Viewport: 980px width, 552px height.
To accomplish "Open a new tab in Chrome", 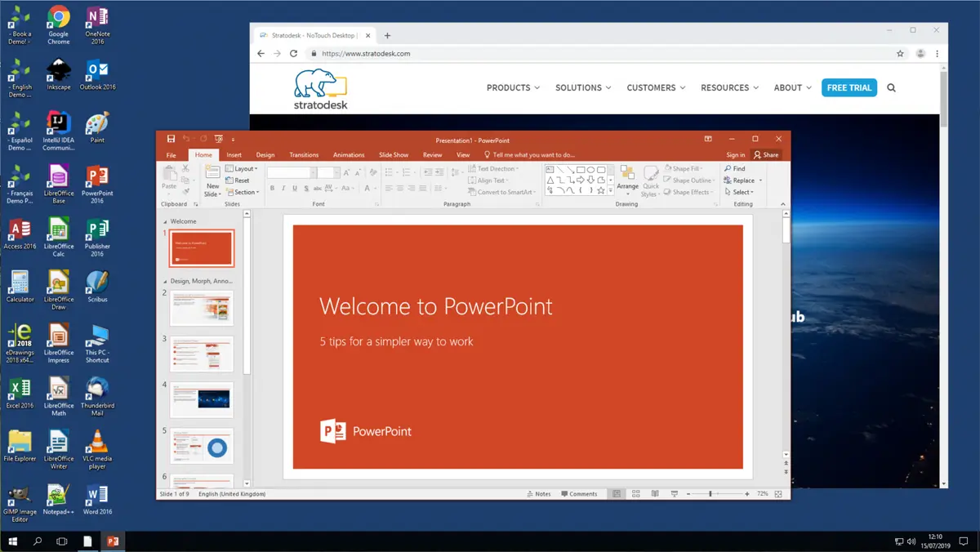I will [387, 35].
